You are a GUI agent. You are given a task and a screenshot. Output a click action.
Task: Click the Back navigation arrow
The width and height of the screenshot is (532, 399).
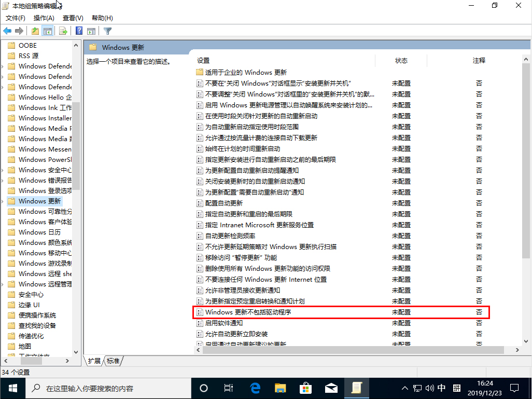(x=7, y=31)
